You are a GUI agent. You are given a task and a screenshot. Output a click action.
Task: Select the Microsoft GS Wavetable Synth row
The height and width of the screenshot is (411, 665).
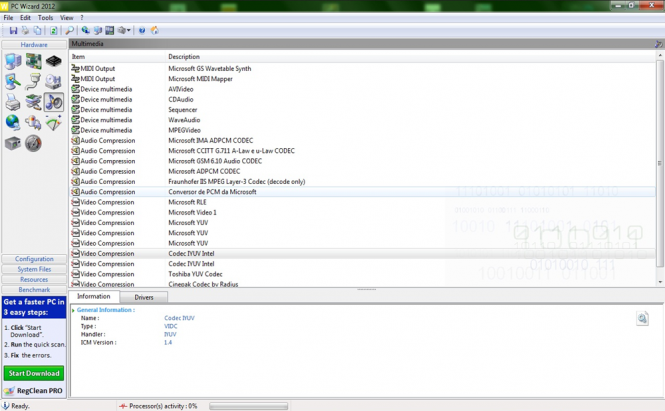point(363,68)
